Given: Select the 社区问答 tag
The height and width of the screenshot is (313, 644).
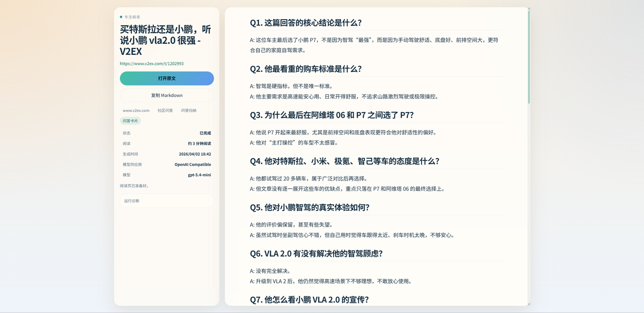Looking at the screenshot, I should pyautogui.click(x=165, y=110).
